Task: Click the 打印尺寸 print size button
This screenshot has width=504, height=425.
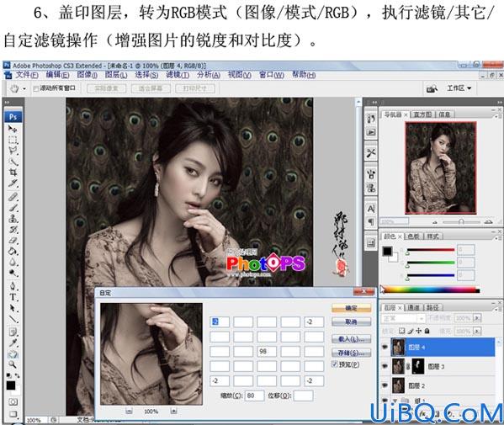Action: click(x=195, y=88)
